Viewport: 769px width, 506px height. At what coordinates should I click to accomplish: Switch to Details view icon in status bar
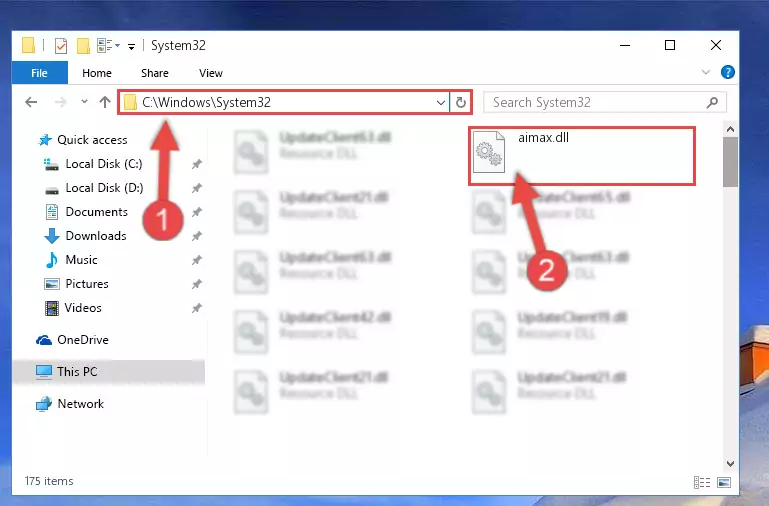[702, 482]
